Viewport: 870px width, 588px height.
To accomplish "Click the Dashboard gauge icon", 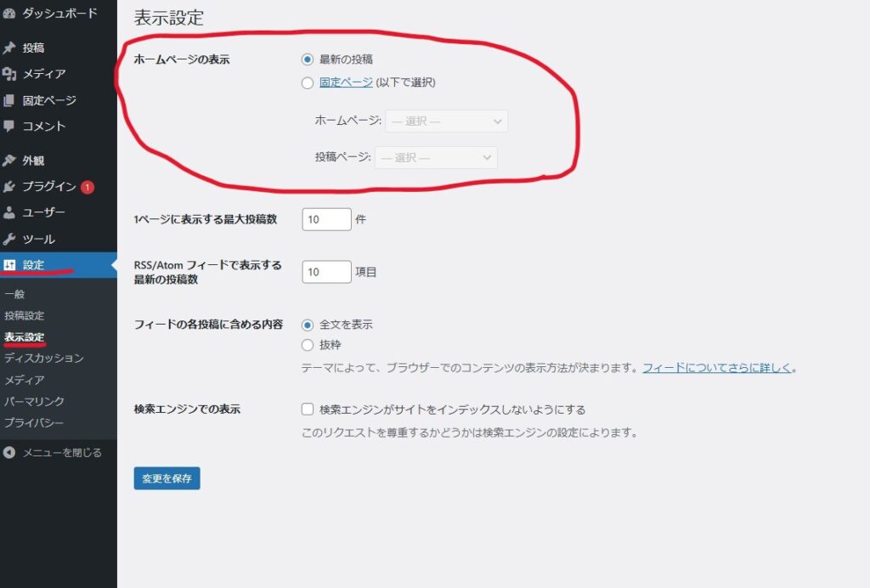I will click(9, 14).
